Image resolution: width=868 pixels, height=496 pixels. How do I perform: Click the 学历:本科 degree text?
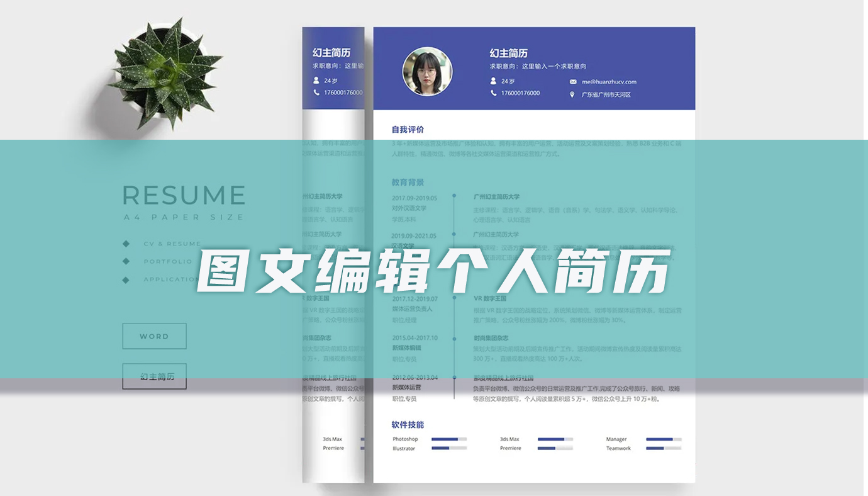(x=404, y=220)
